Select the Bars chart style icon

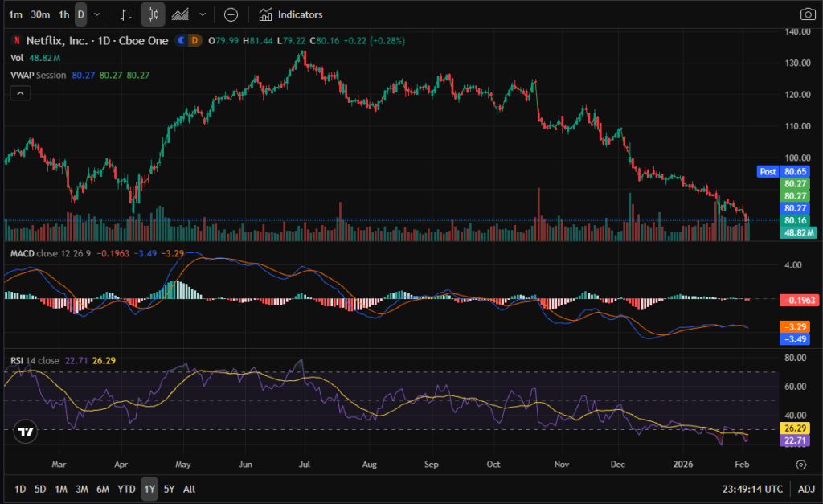pos(125,14)
